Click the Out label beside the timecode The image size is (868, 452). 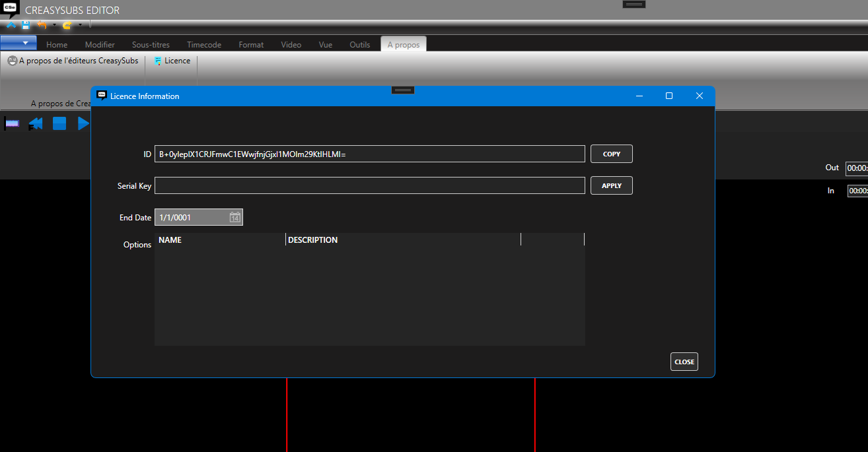tap(832, 168)
